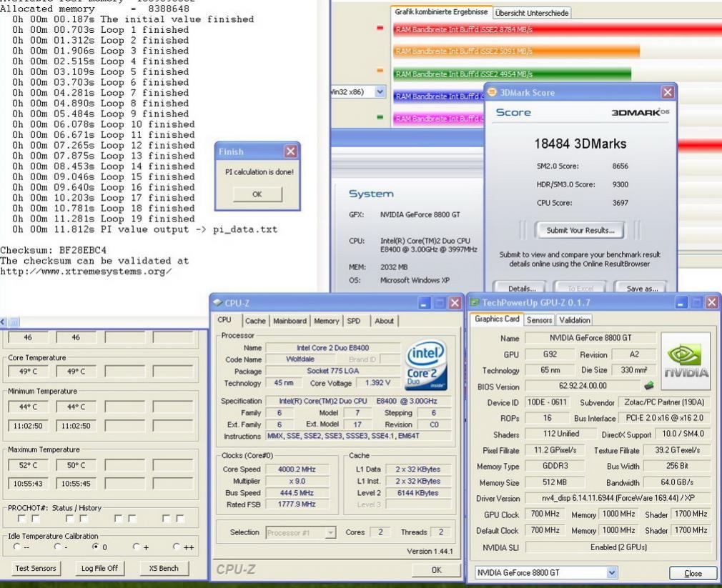The image size is (722, 588).
Task: Switch to the Memory tab in CPU-Z
Action: click(327, 321)
